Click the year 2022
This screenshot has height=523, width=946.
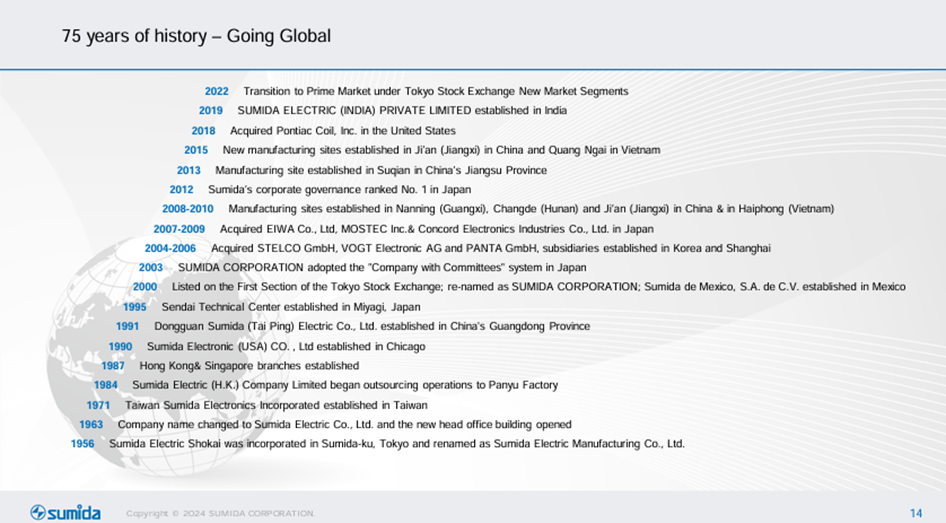(217, 91)
